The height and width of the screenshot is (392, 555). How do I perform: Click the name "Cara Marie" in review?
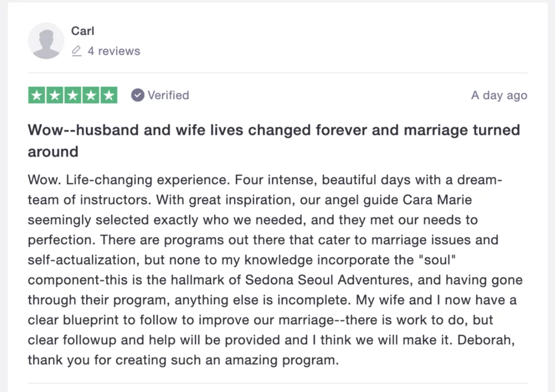[x=437, y=200]
